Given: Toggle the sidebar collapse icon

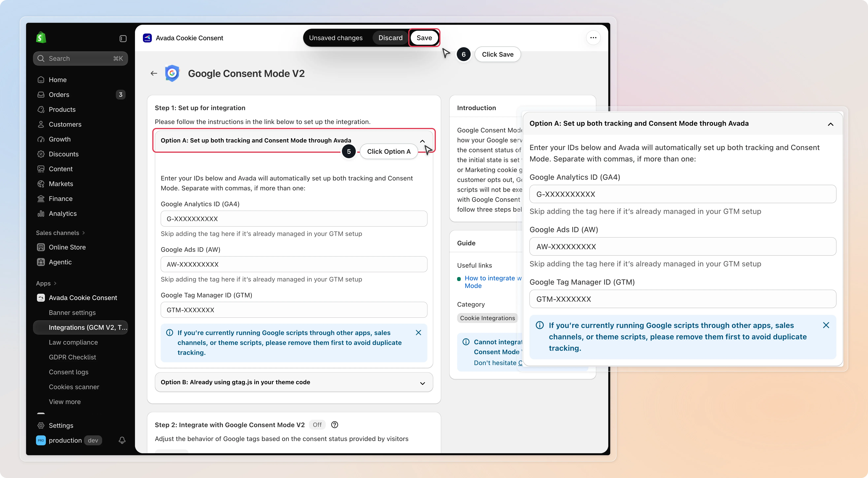Looking at the screenshot, I should (x=123, y=38).
